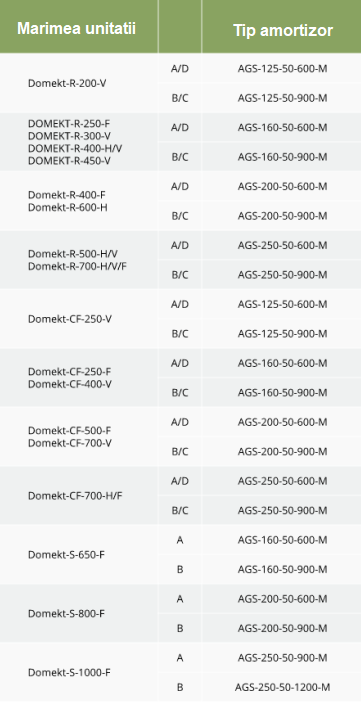Select the Domekt-R-400-F unit entry
The width and height of the screenshot is (361, 707).
coord(67,195)
